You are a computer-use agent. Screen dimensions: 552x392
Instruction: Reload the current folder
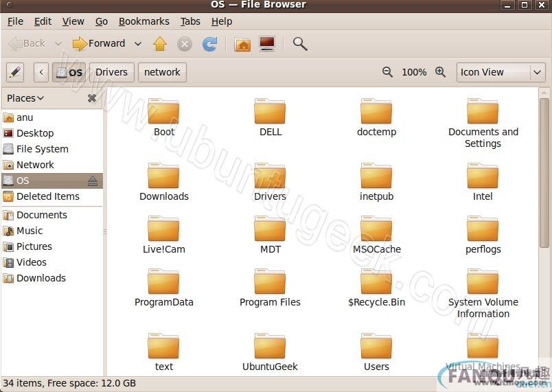(x=210, y=45)
